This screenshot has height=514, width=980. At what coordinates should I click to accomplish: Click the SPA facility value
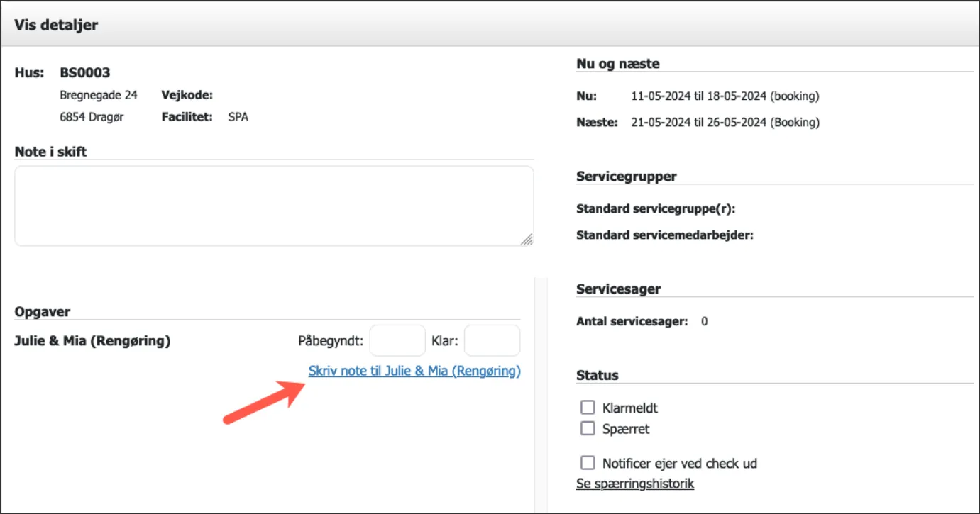(x=238, y=116)
